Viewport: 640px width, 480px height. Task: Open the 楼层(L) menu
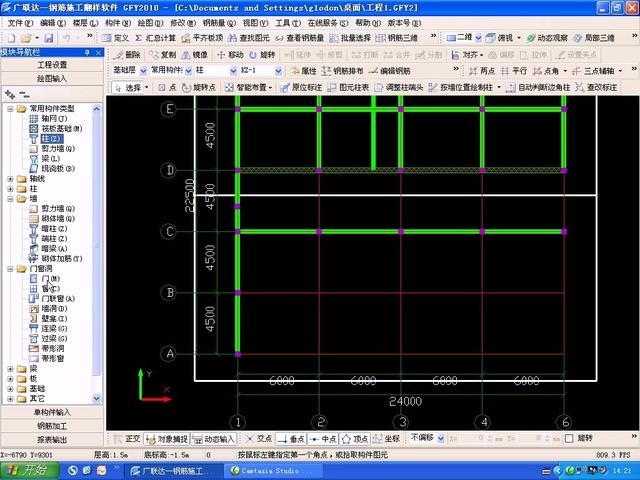85,23
